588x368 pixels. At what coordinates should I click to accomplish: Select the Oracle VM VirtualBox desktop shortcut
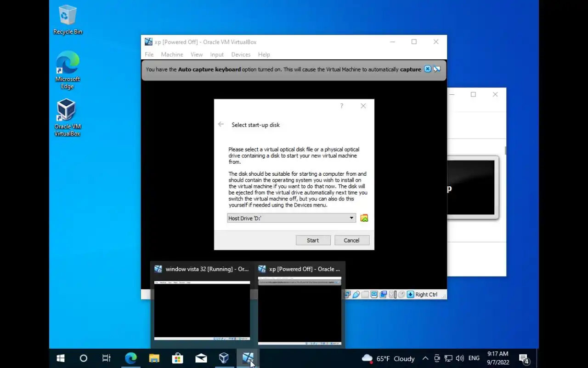click(68, 118)
